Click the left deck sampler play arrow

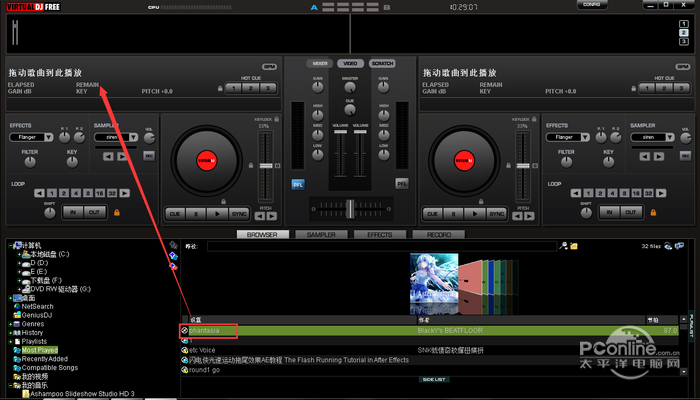tap(122, 156)
